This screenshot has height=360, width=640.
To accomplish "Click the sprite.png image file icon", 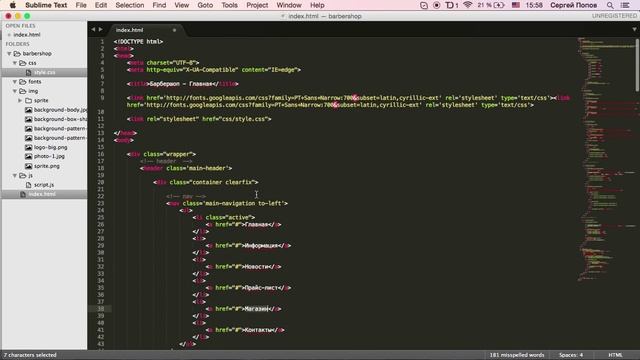I will (28, 166).
